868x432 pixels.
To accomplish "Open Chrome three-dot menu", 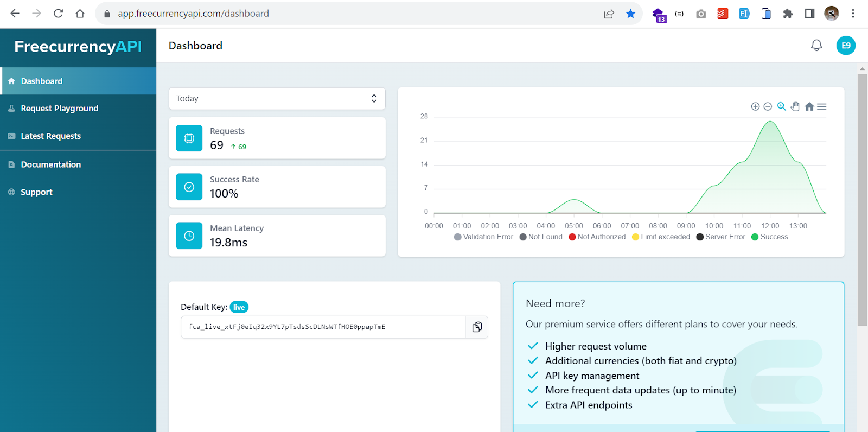I will coord(853,14).
